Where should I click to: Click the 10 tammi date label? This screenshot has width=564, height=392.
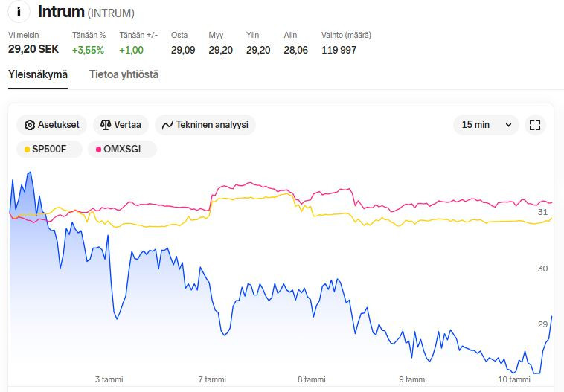click(514, 379)
